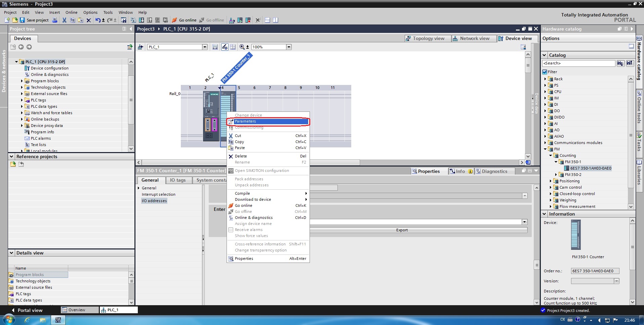Screen dimensions: 644x325
Task: Click the Go online toolbar button
Action: 184,20
